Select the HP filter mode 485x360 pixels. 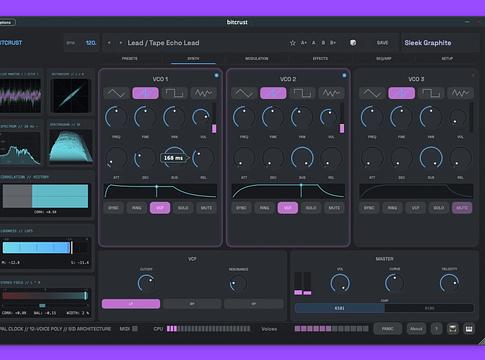[254, 304]
